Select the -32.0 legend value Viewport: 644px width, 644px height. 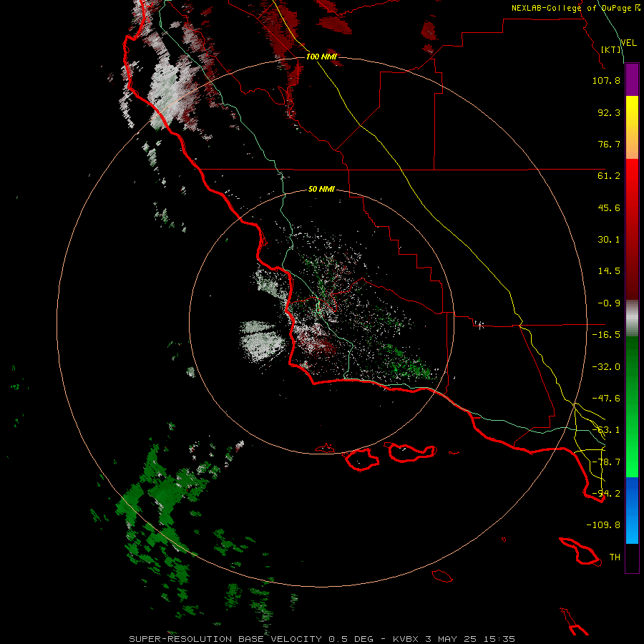606,367
